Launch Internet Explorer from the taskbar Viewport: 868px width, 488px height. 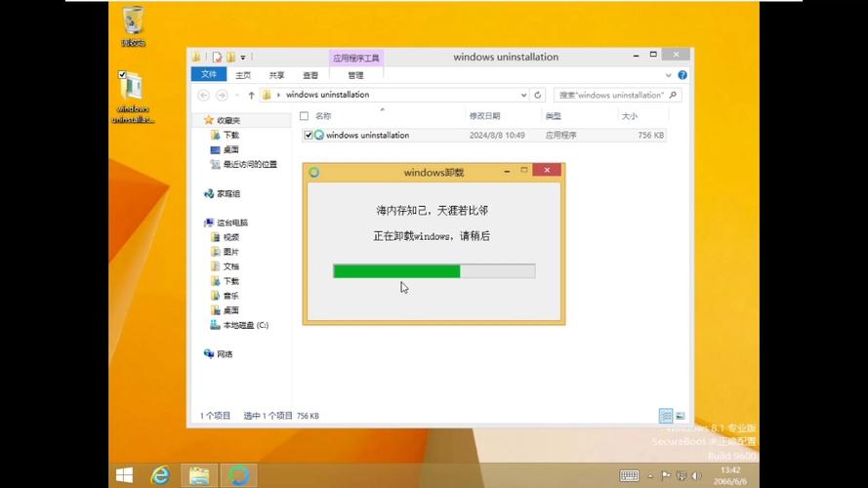(160, 475)
